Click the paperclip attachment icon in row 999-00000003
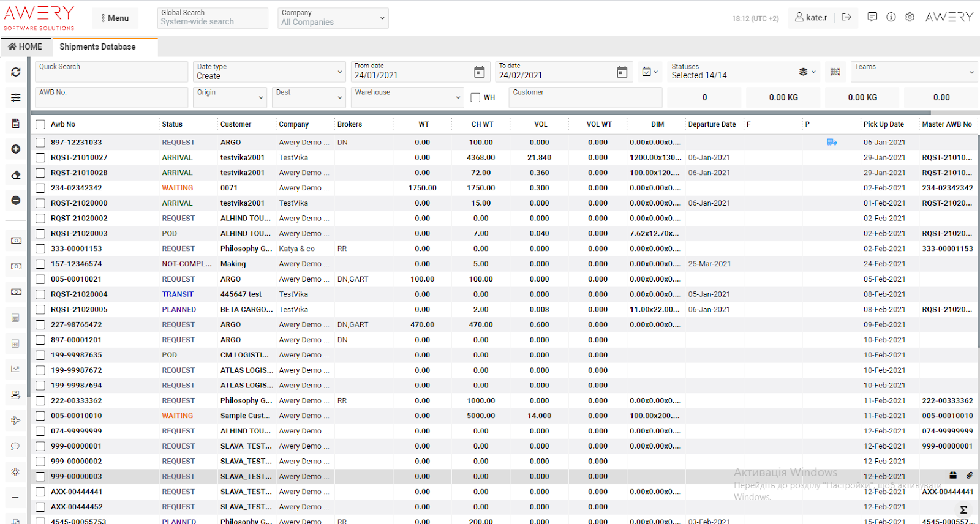 coord(970,475)
